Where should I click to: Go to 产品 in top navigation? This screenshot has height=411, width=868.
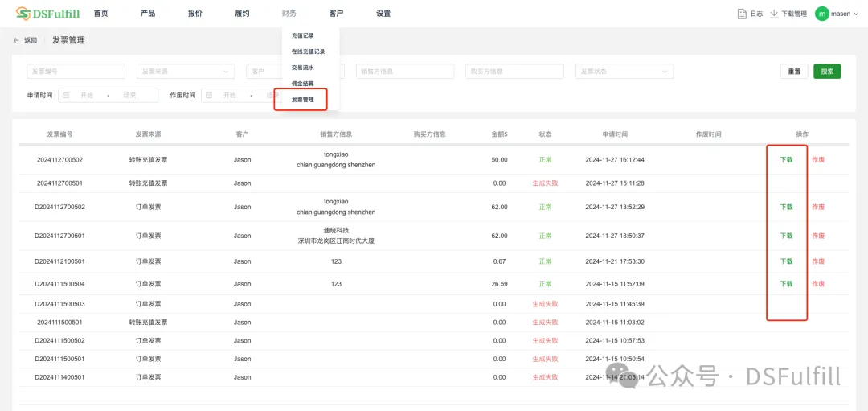pyautogui.click(x=148, y=14)
